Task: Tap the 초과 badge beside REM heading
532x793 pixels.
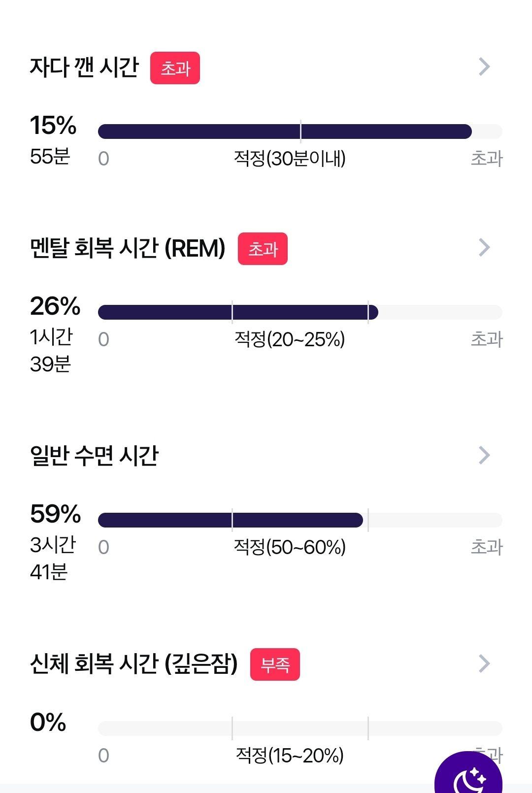Action: click(x=263, y=249)
